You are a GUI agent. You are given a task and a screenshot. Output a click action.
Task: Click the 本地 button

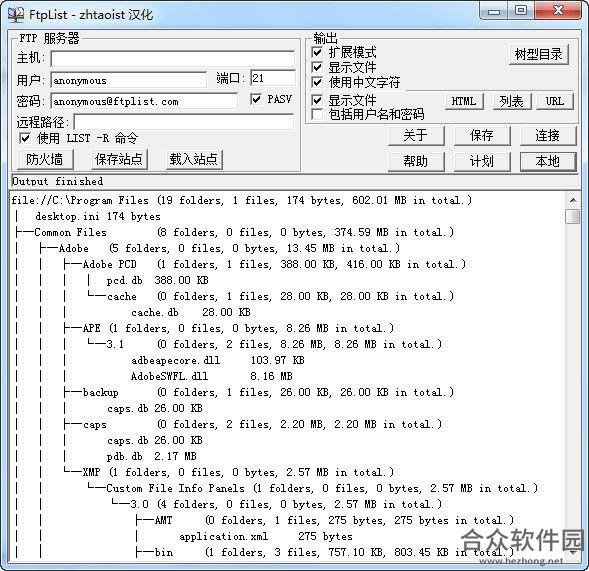[x=548, y=162]
